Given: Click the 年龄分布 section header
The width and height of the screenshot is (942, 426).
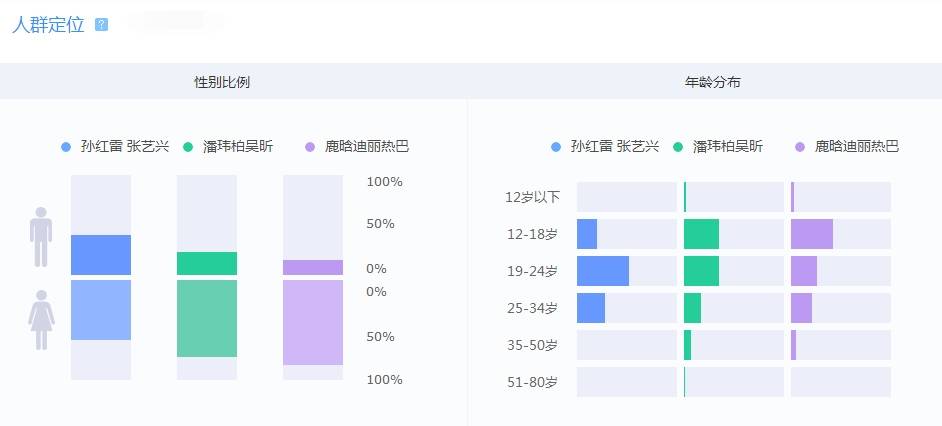Looking at the screenshot, I should click(x=706, y=82).
